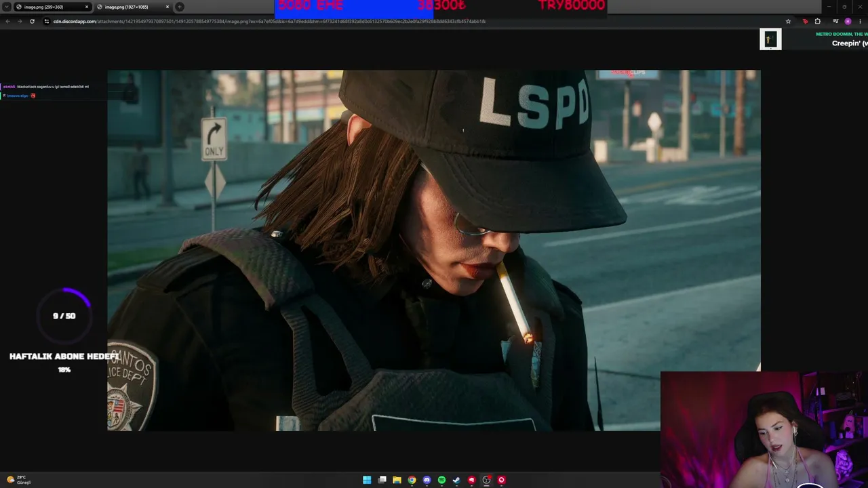The width and height of the screenshot is (868, 488).
Task: Open the Windows Start menu
Action: (367, 480)
